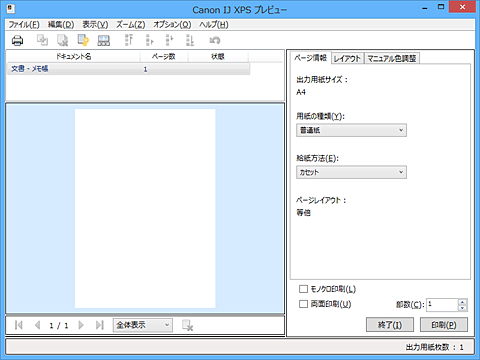Screen dimensions: 480x360
Task: Click the 1 / 1 page indicator
Action: 59,325
